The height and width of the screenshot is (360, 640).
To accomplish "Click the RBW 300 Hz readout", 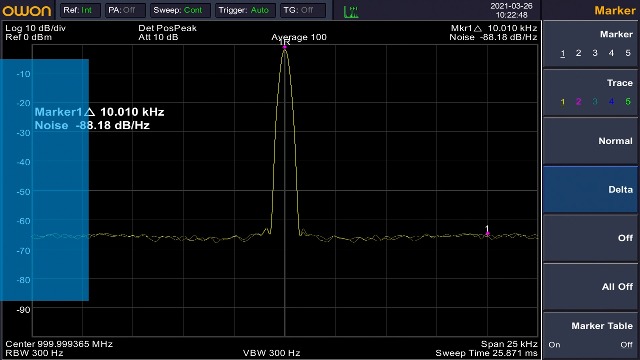I will pos(34,353).
